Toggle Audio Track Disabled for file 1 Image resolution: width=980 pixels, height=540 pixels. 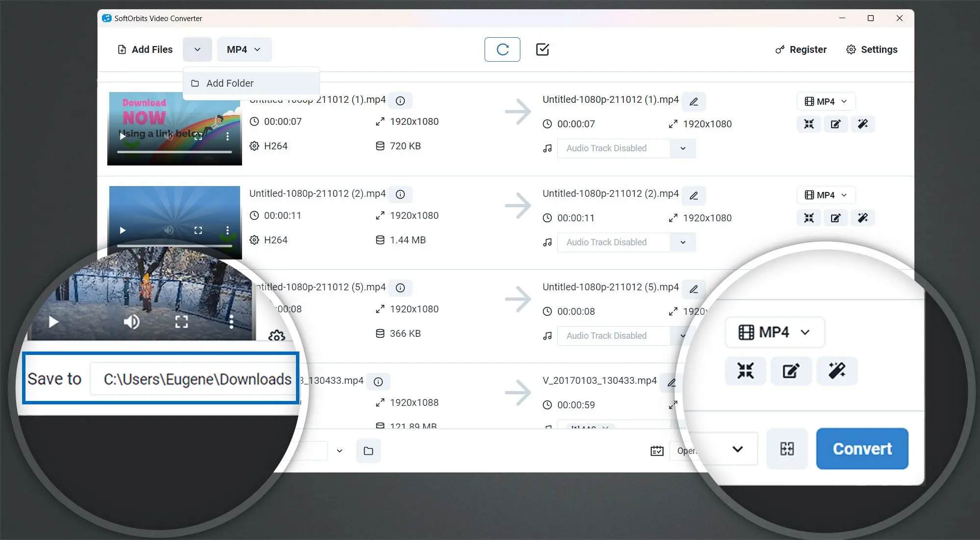coord(682,148)
